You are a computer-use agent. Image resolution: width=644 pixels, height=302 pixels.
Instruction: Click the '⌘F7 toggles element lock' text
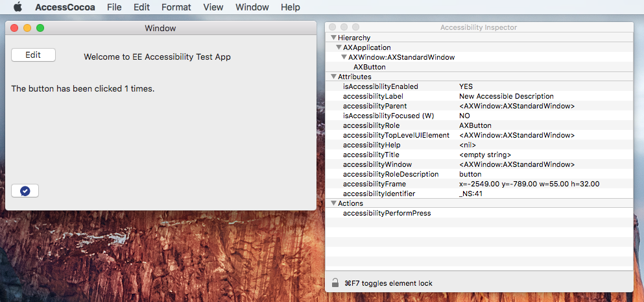point(388,283)
